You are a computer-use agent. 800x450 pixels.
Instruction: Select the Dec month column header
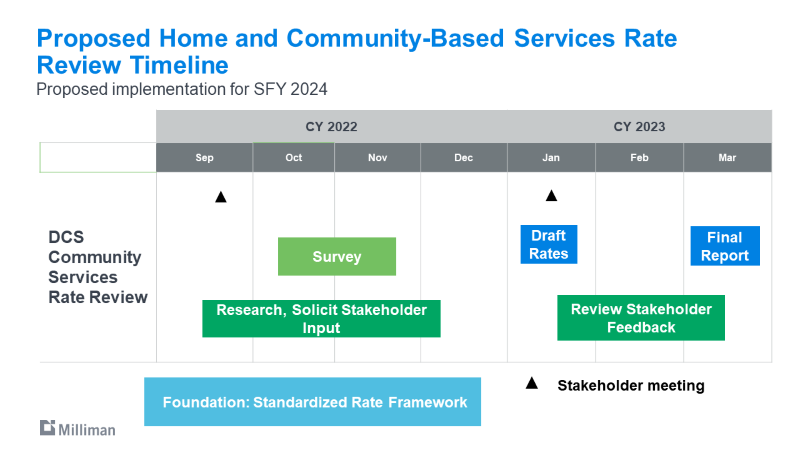click(463, 158)
